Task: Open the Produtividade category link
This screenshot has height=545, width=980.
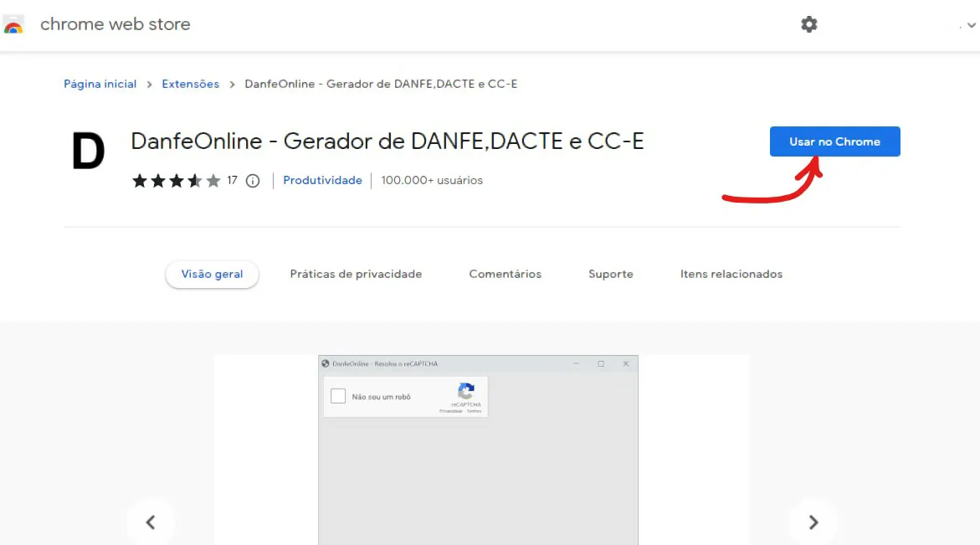Action: (322, 180)
